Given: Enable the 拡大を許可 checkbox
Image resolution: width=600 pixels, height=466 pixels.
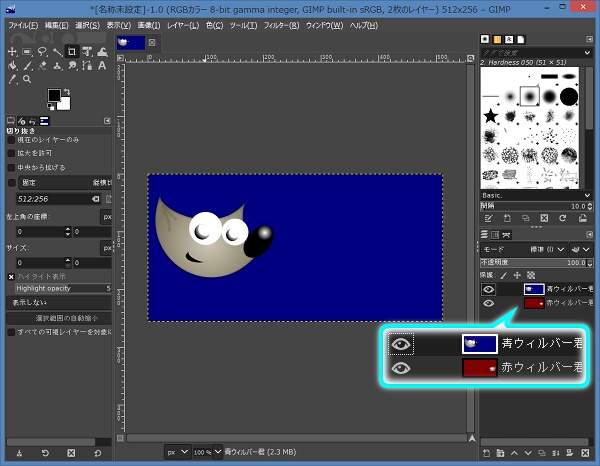Looking at the screenshot, I should (12, 154).
